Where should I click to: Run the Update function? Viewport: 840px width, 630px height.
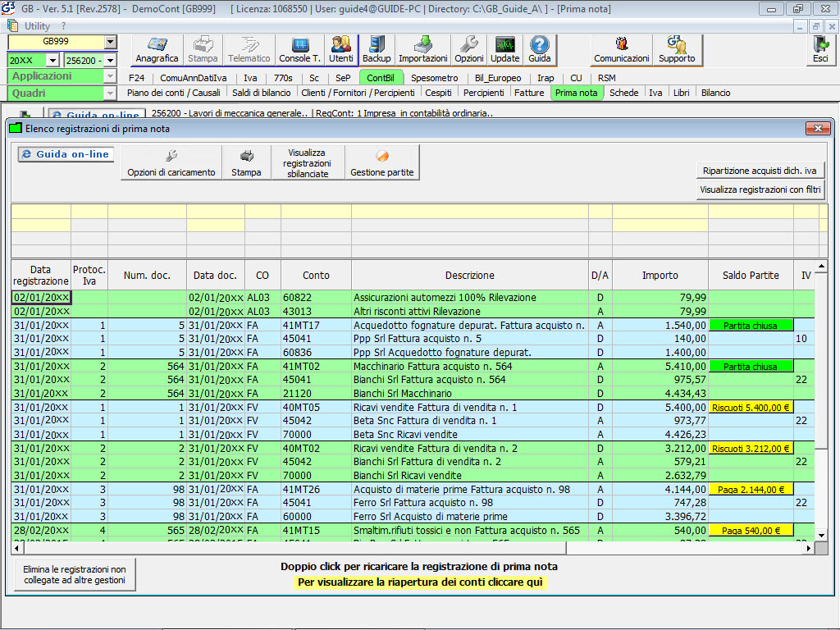click(504, 49)
